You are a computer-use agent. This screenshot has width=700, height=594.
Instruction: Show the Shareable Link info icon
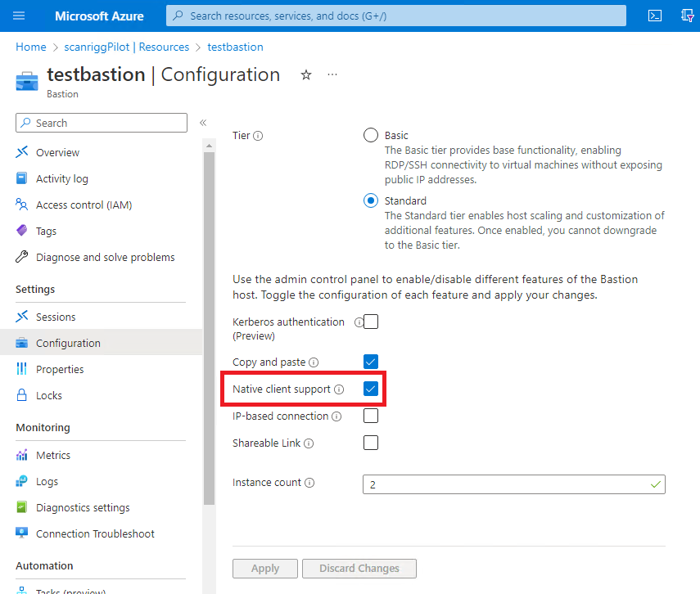[309, 443]
